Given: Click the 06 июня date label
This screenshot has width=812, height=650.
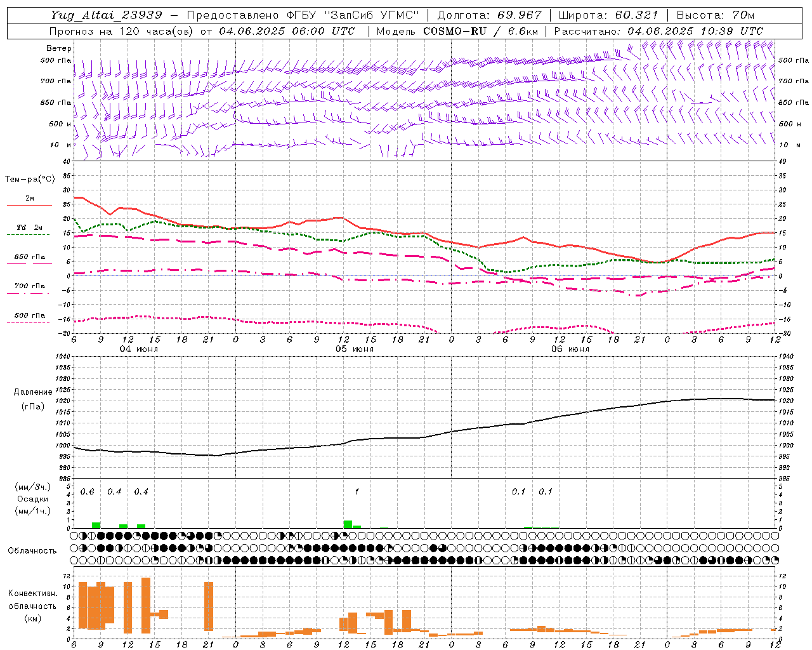Looking at the screenshot, I should (x=570, y=349).
